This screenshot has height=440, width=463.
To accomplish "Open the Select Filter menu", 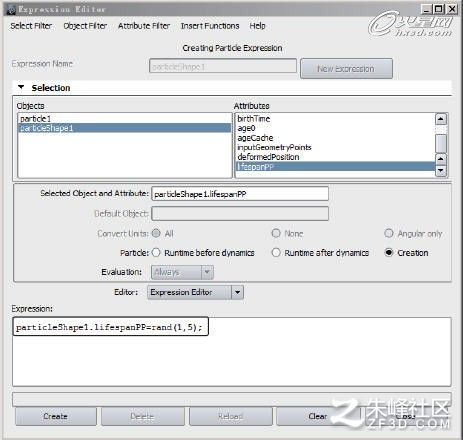I will tap(31, 26).
